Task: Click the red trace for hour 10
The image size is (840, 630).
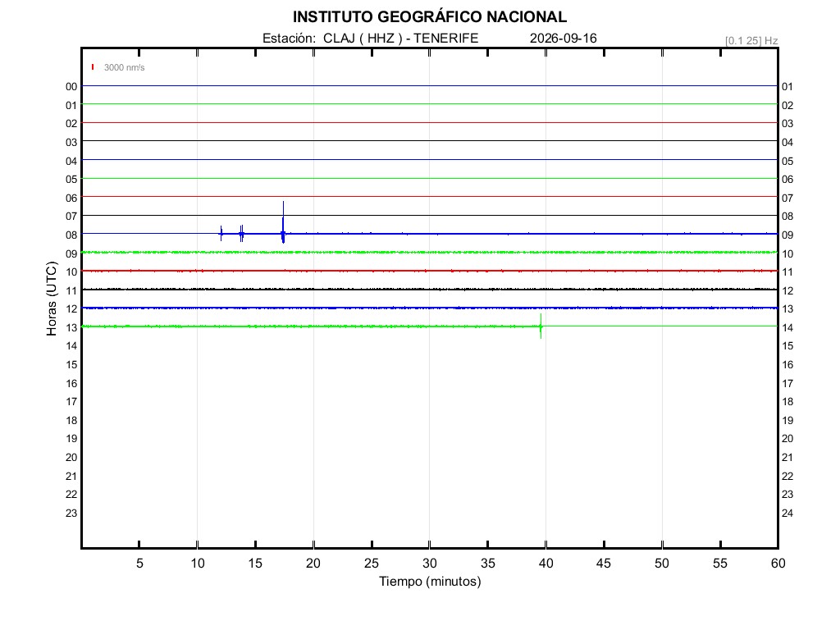Action: tap(430, 271)
